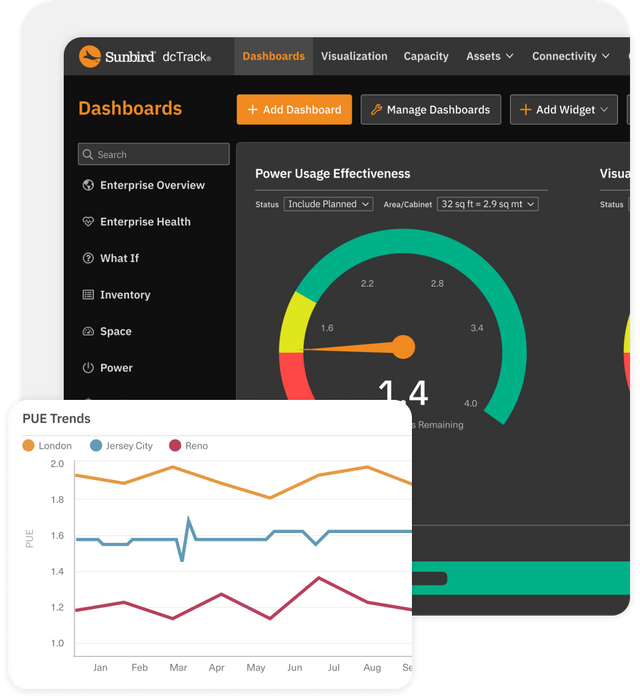
Task: Click the power icon in the sidebar
Action: pyautogui.click(x=88, y=368)
